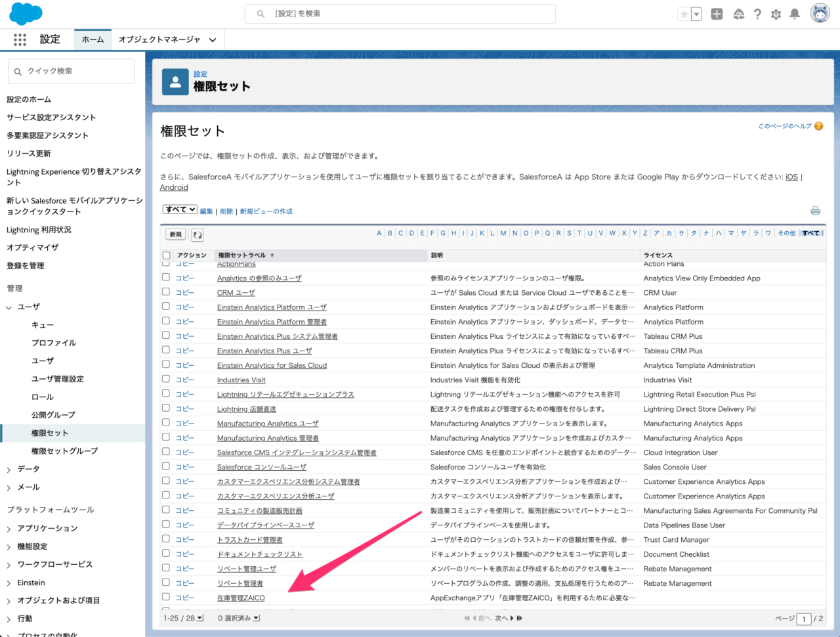The width and height of the screenshot is (840, 637).
Task: Open the Trailhead guidance icon
Action: coord(738,14)
